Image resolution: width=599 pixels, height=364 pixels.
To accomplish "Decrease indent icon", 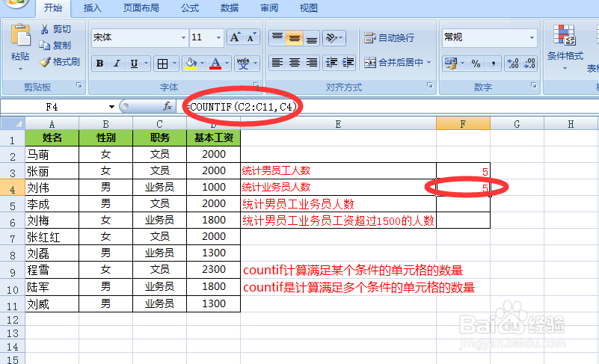I will coord(331,63).
